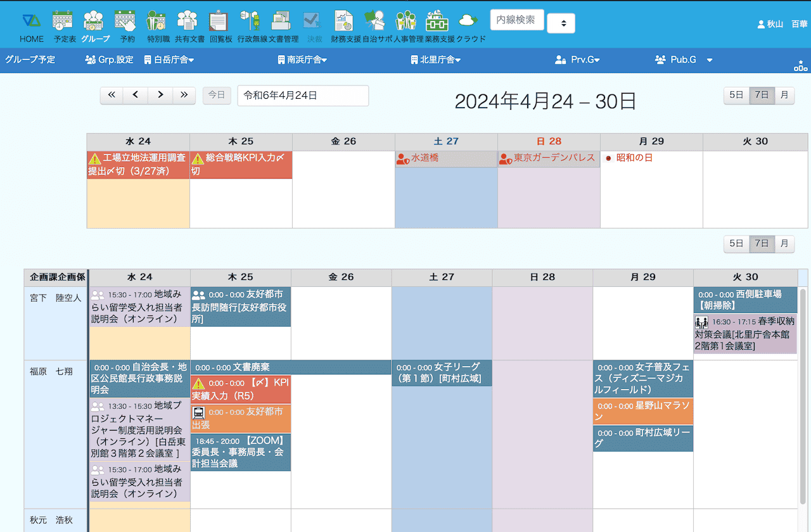Viewport: 811px width, 532px height.
Task: Click the 今日 button
Action: [x=217, y=95]
